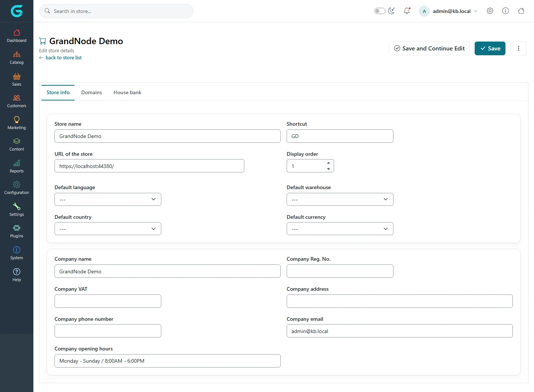The height and width of the screenshot is (392, 534).
Task: Expand the Default language dropdown
Action: click(108, 199)
